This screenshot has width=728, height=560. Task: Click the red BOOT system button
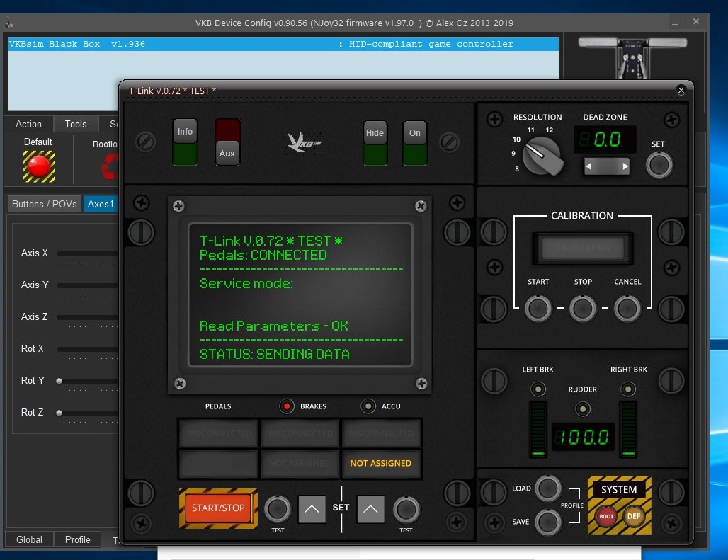[x=606, y=516]
